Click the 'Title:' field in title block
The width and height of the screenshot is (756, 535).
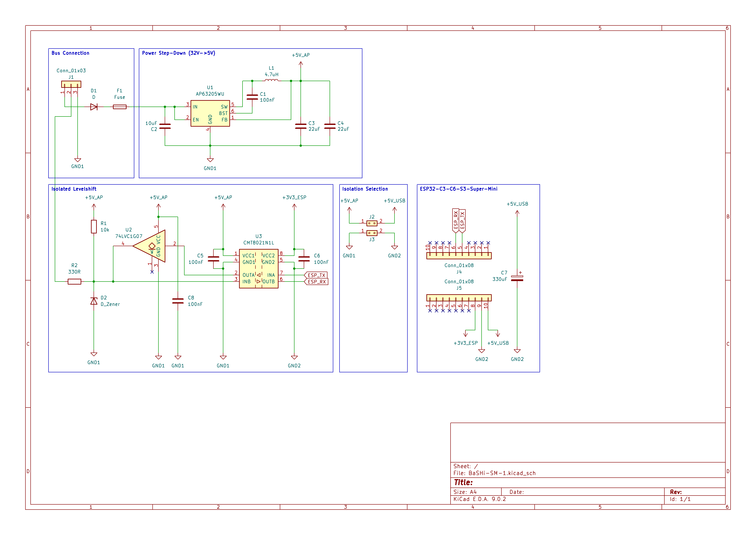[463, 482]
